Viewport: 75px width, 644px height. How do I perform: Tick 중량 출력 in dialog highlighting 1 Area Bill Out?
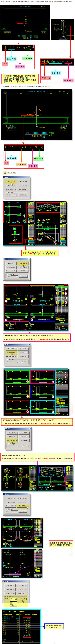tap(7, 192)
